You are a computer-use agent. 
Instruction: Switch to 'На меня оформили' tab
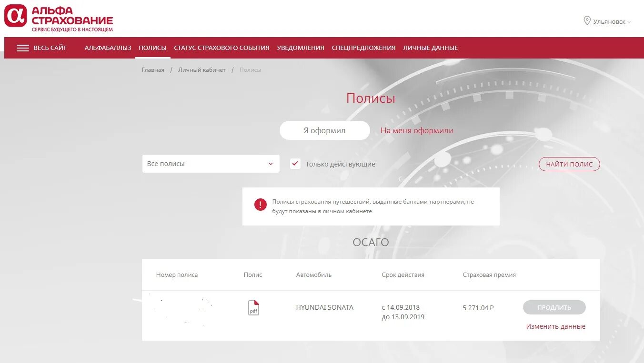point(417,130)
